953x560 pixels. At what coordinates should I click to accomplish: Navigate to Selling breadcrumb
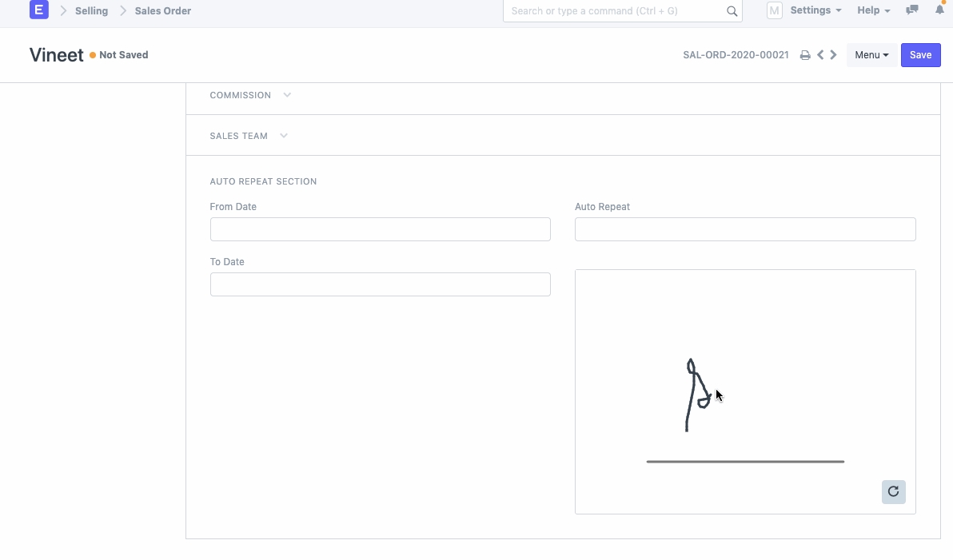(91, 11)
